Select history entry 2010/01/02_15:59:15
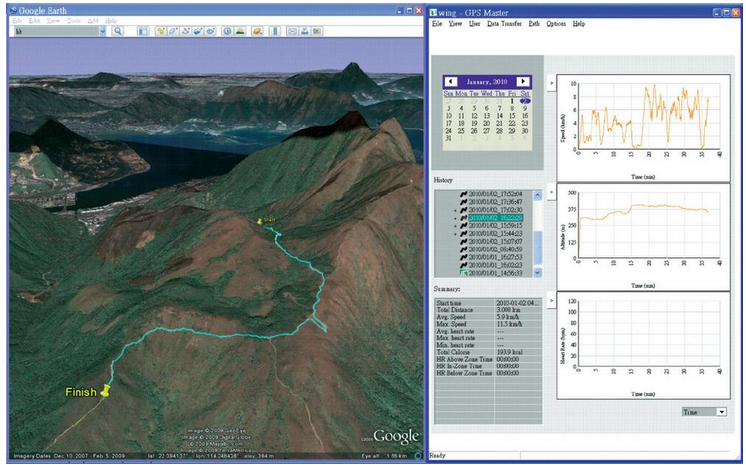The width and height of the screenshot is (746, 465). 495,226
